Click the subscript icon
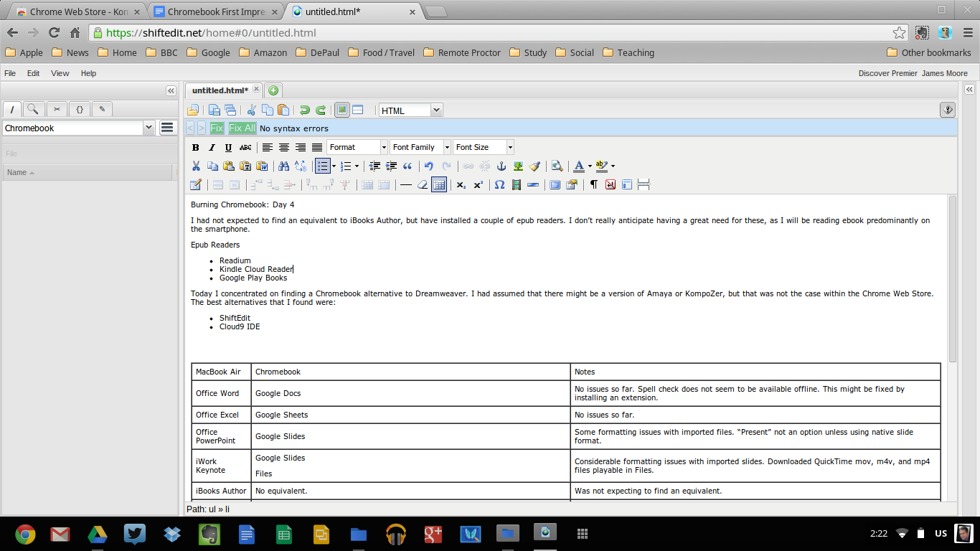Screen dimensions: 980x551 [x=461, y=184]
